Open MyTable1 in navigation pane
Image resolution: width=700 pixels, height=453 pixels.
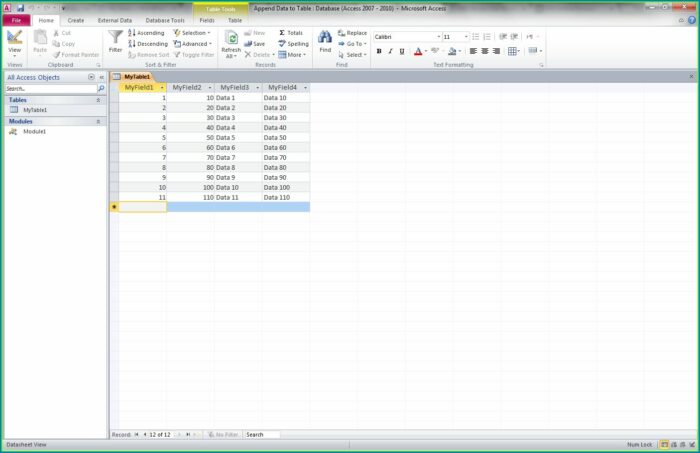(x=35, y=110)
